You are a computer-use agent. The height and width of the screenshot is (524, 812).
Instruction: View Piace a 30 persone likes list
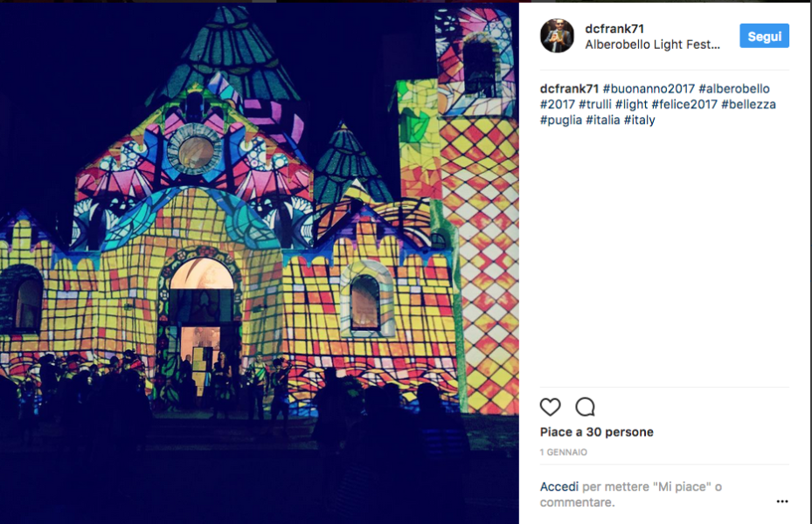click(597, 432)
